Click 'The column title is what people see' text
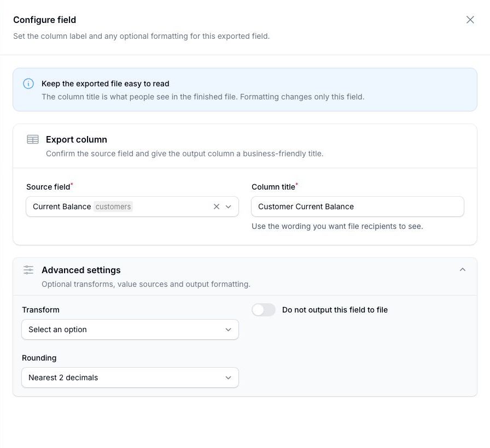 [x=203, y=97]
